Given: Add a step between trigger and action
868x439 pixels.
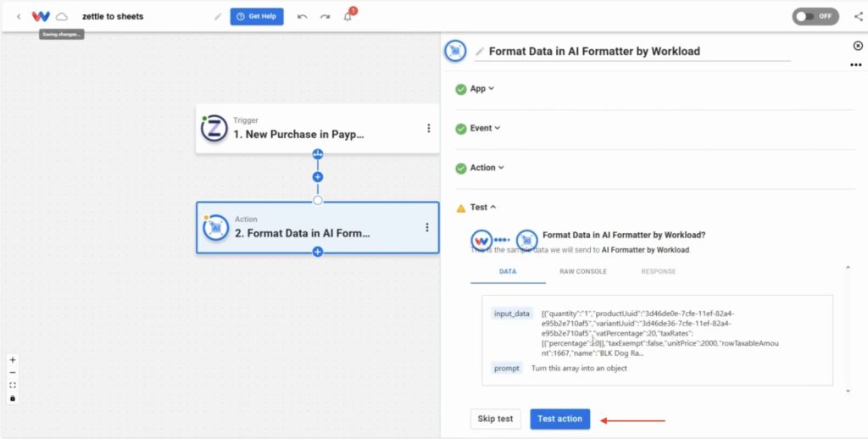Looking at the screenshot, I should coord(318,177).
